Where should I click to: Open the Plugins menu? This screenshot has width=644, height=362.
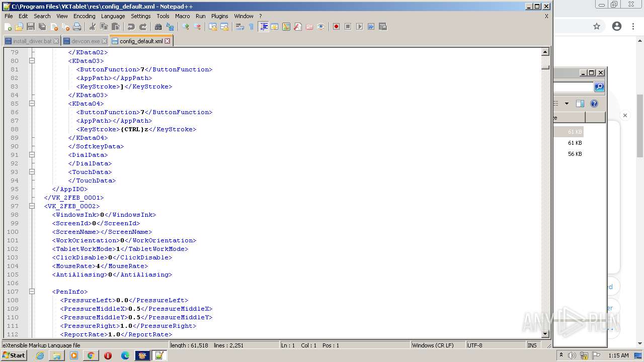click(219, 16)
